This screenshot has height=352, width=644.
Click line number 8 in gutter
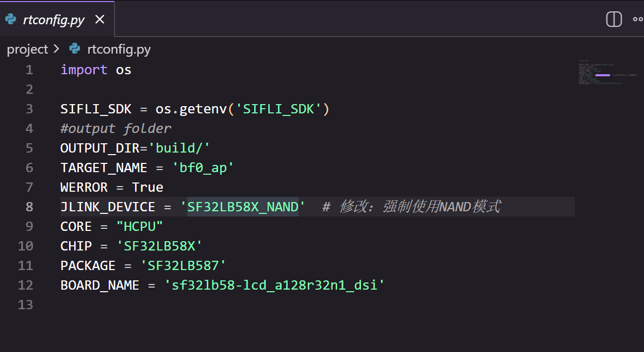[x=29, y=207]
